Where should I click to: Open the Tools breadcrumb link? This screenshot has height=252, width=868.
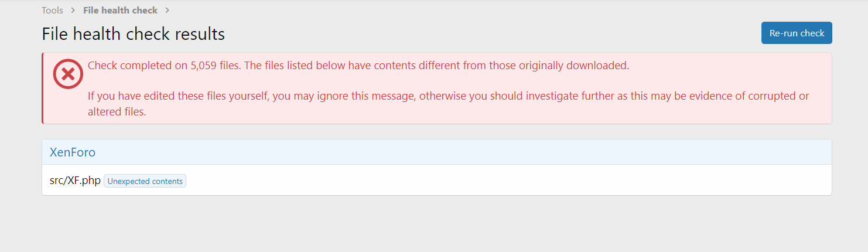click(x=52, y=11)
